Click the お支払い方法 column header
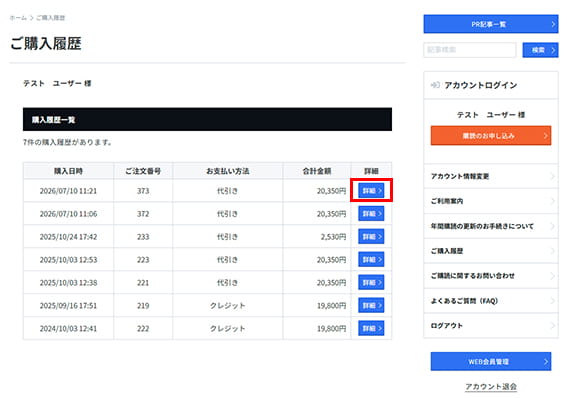Screen dimensions: 567x398 tap(228, 171)
